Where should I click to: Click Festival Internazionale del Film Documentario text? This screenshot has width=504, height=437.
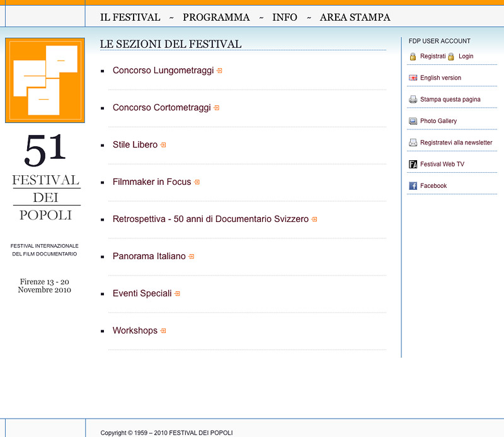44,250
